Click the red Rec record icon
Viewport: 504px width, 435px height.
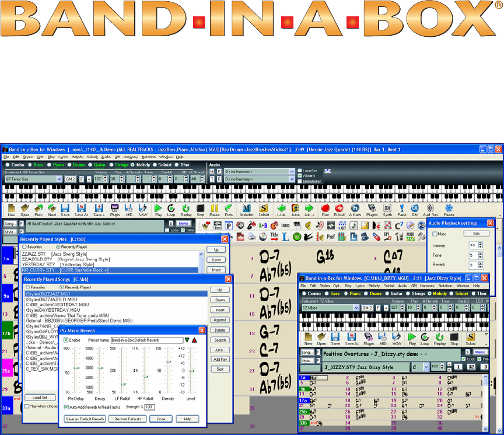point(325,210)
